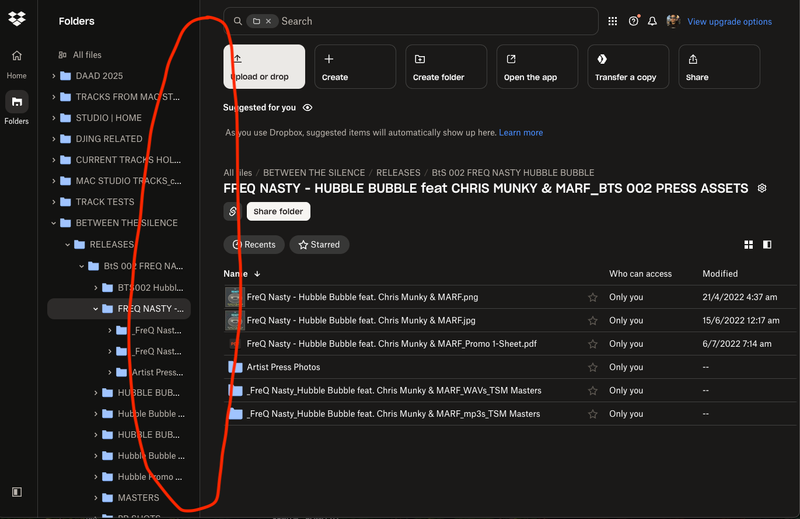Star the Hubble Bubble .png file
800x519 pixels.
[x=593, y=297]
